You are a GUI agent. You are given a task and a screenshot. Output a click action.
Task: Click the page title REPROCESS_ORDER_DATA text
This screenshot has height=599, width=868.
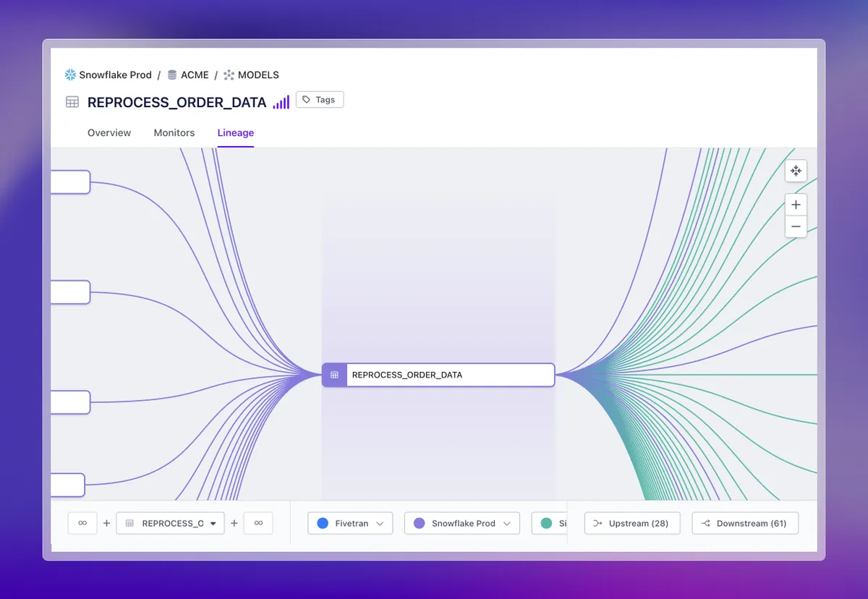(x=177, y=102)
